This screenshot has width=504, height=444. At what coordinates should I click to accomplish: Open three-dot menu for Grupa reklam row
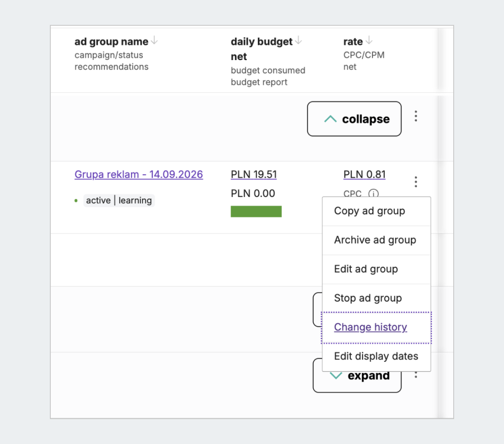click(x=416, y=182)
